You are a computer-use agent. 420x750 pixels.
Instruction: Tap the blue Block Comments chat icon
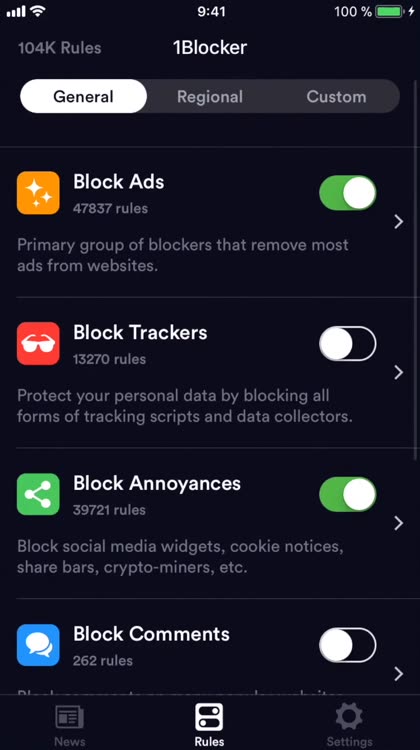(x=38, y=645)
